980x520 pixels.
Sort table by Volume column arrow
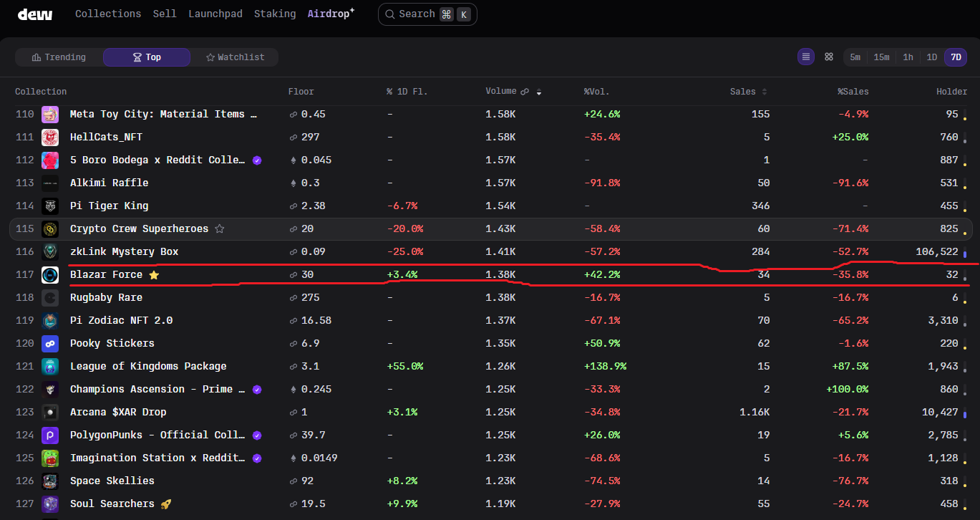pyautogui.click(x=539, y=92)
